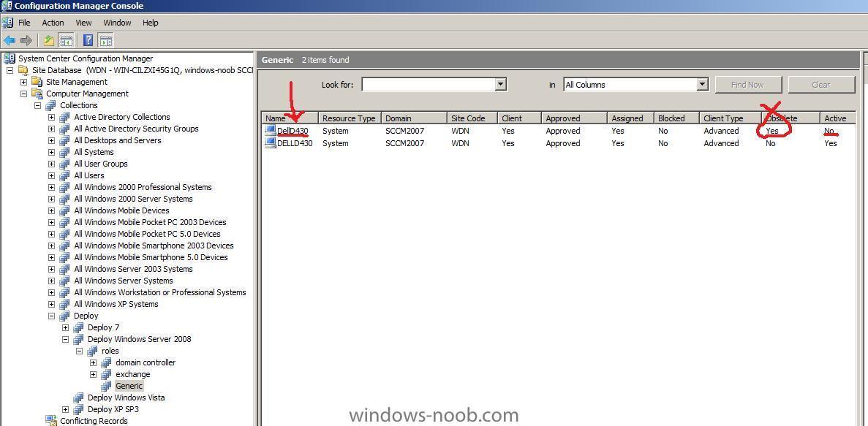The width and height of the screenshot is (868, 426).
Task: Click the computer icon for the DellD430 row
Action: [270, 131]
